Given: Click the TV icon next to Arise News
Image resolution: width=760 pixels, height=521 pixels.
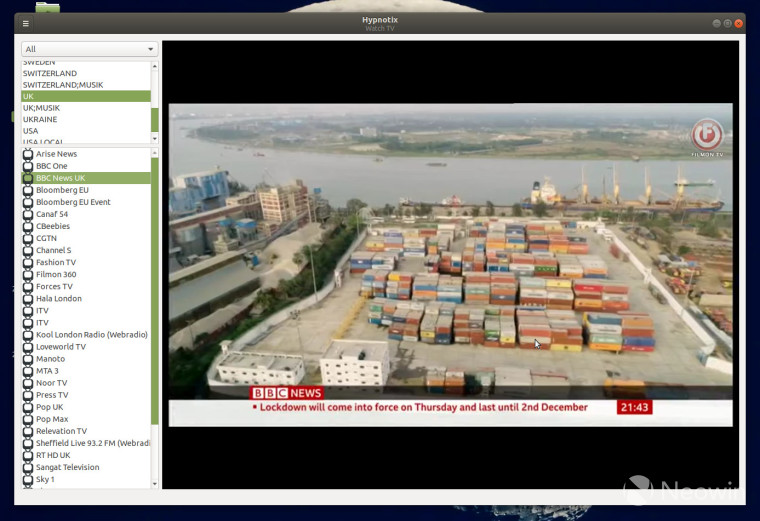Looking at the screenshot, I should coord(28,154).
